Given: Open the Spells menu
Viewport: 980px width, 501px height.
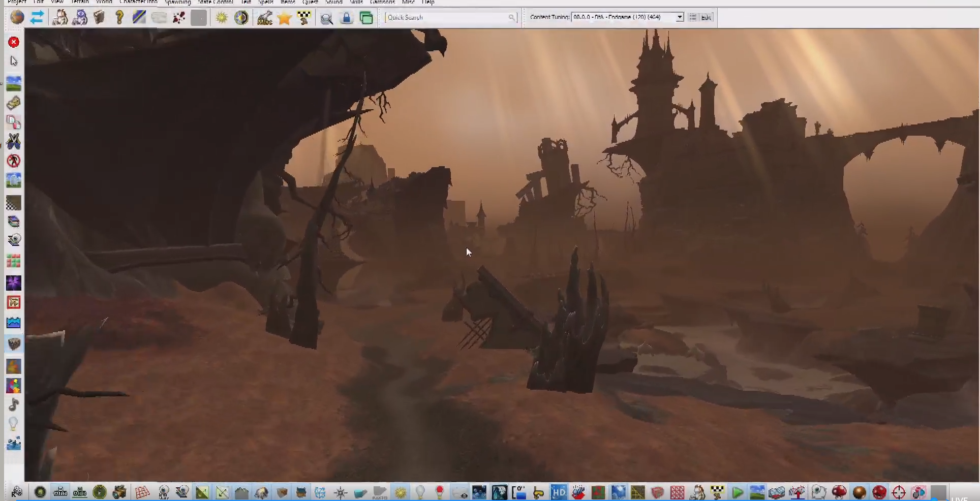Looking at the screenshot, I should [x=265, y=2].
